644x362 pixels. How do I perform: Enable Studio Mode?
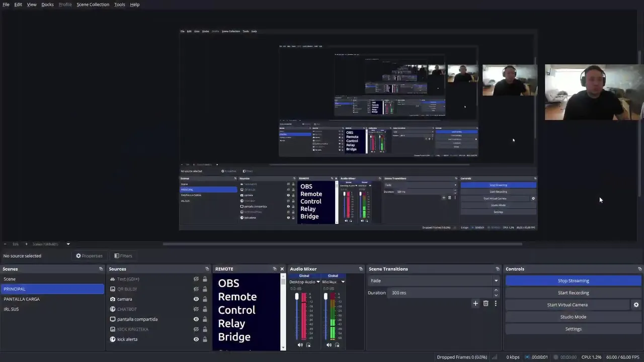tap(573, 317)
